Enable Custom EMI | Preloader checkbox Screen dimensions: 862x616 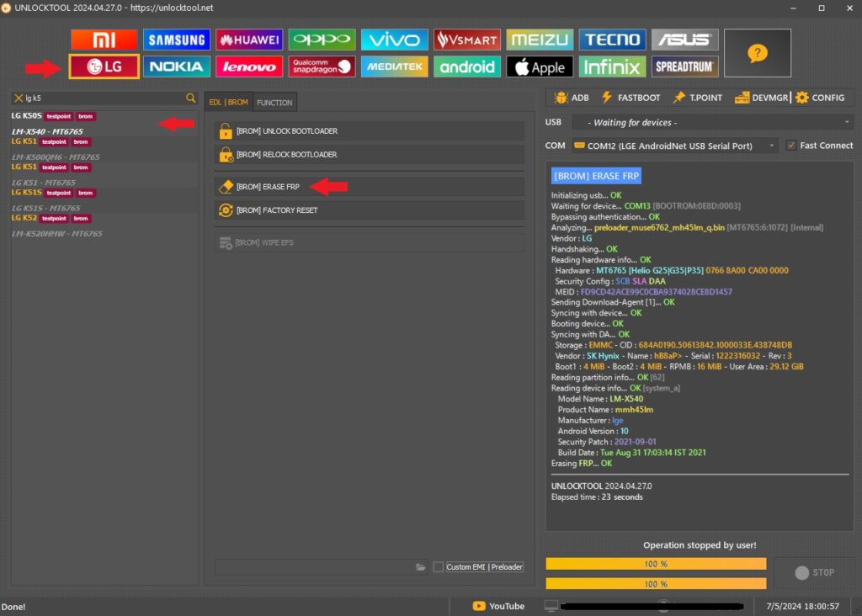coord(438,567)
